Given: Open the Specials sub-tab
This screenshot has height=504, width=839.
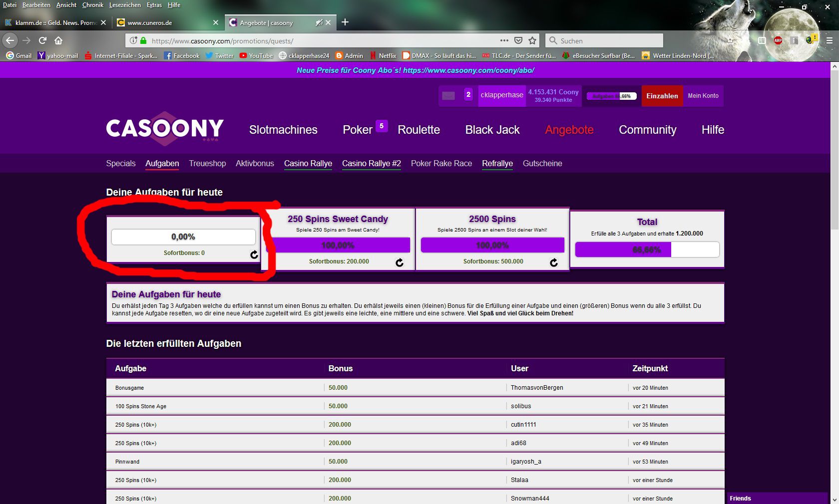Looking at the screenshot, I should 121,163.
